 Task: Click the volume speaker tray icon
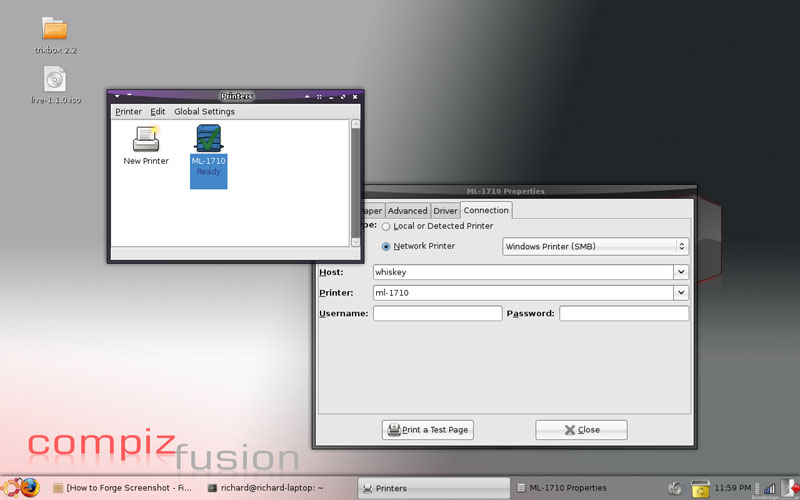pos(675,488)
